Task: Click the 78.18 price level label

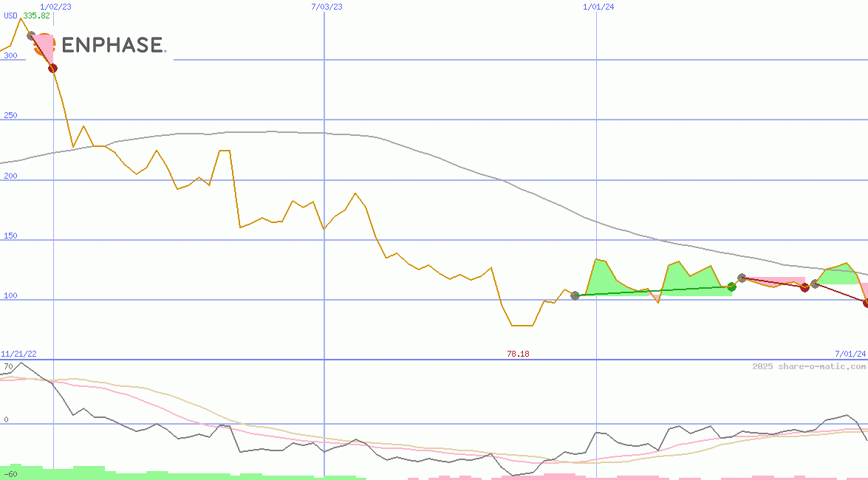Action: [517, 354]
